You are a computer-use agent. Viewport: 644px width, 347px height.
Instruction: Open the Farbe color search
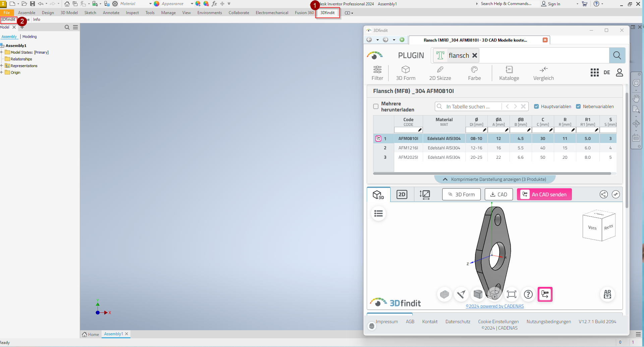pyautogui.click(x=474, y=73)
